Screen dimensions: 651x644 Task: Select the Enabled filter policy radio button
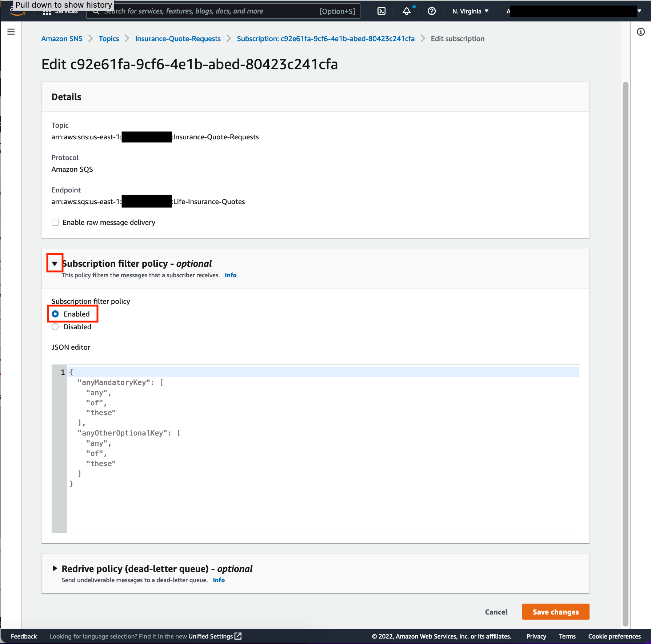pos(55,314)
